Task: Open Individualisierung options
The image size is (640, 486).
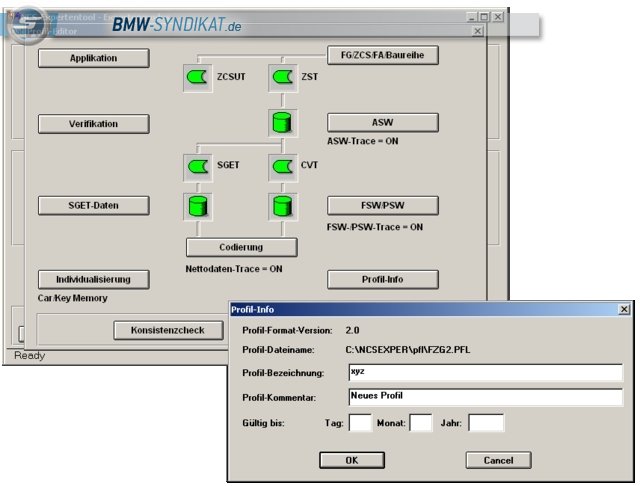Action: click(93, 280)
